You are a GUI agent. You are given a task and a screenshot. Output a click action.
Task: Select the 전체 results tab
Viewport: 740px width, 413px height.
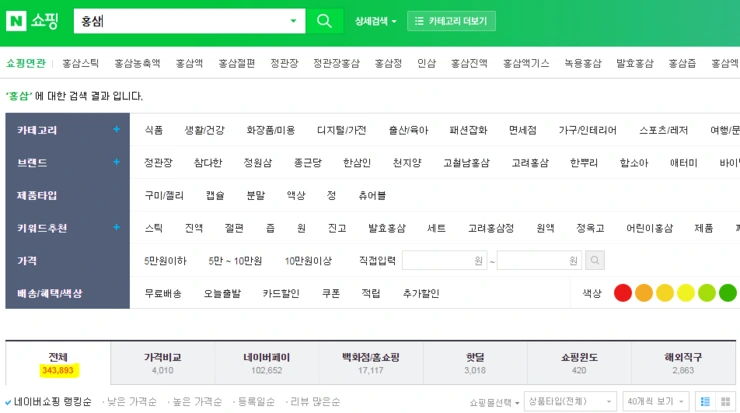[x=58, y=363]
